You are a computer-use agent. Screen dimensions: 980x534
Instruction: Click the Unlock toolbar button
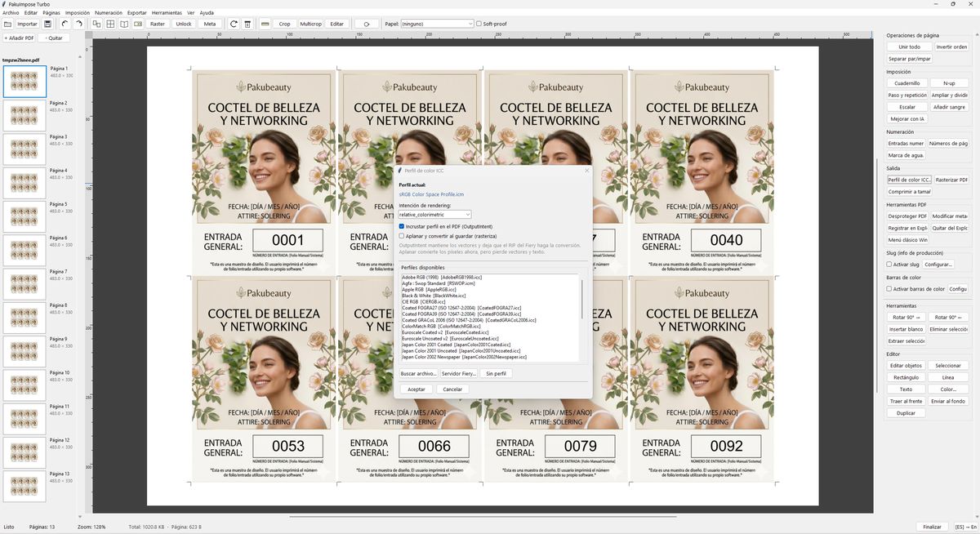coord(184,24)
